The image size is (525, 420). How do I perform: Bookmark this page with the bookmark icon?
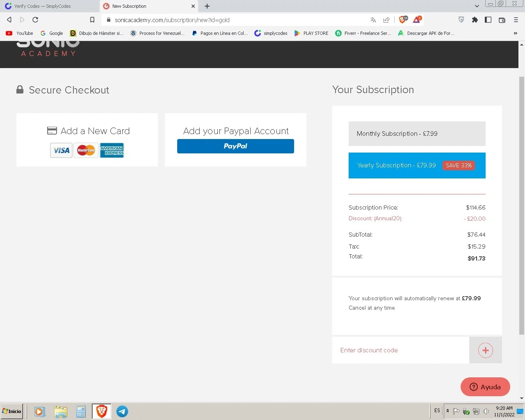[x=92, y=20]
